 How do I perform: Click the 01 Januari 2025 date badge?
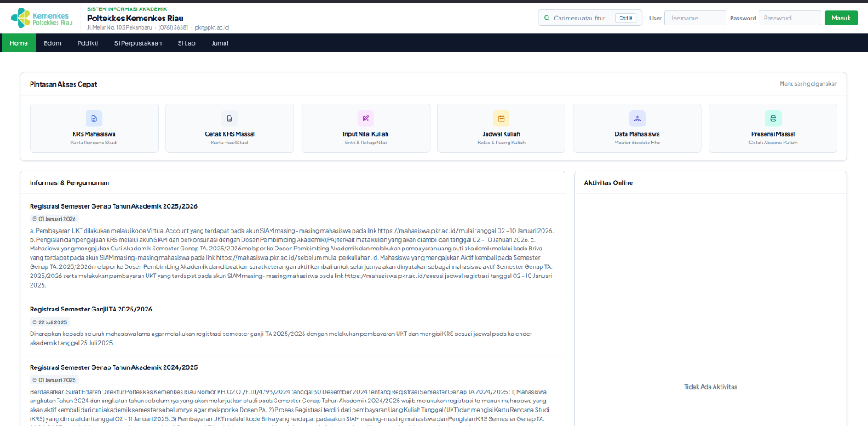53,380
